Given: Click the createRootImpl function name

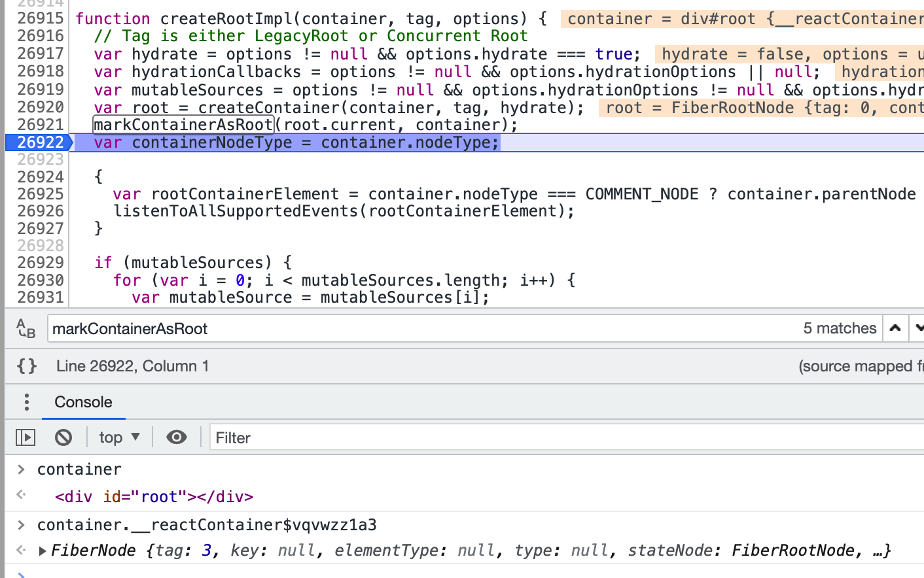Looking at the screenshot, I should 226,19.
